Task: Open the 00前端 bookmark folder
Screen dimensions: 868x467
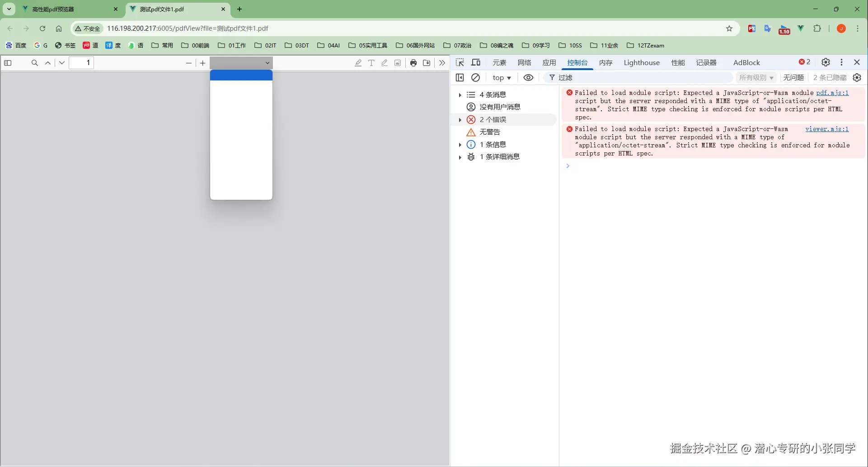Action: (x=195, y=45)
